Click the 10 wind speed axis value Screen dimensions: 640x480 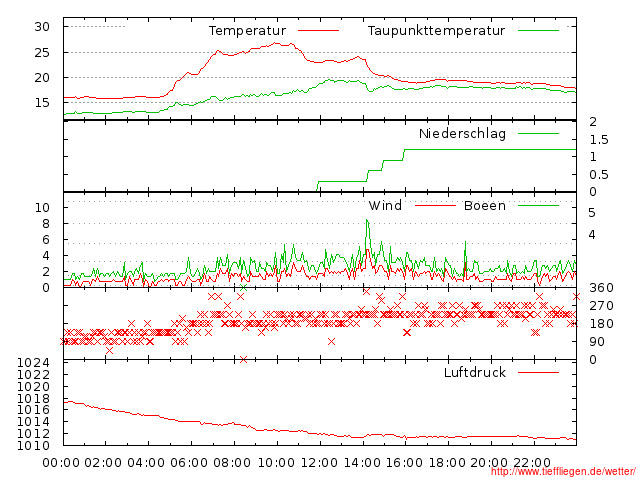(42, 208)
